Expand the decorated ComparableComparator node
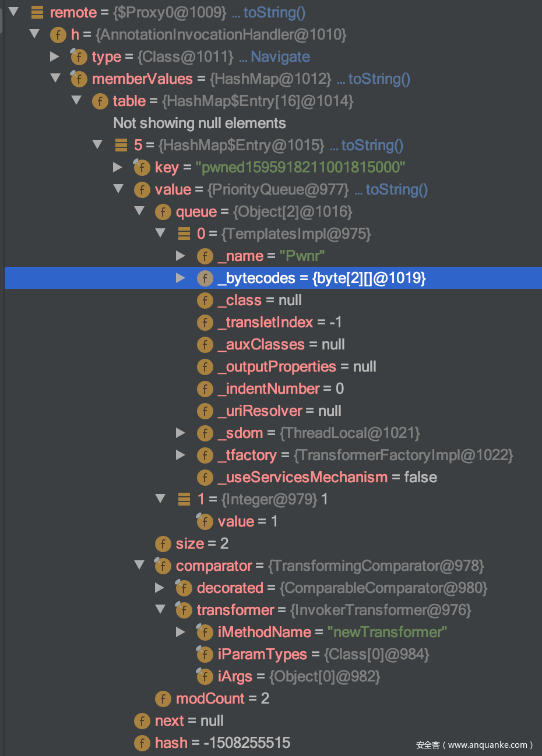The image size is (542, 756). pyautogui.click(x=160, y=588)
